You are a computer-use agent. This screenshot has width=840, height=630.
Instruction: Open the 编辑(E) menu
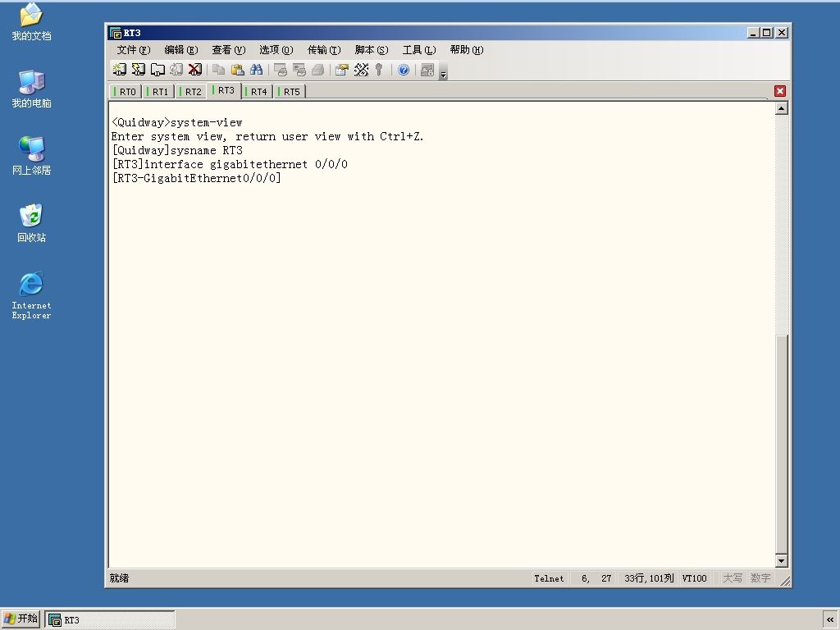pos(181,50)
